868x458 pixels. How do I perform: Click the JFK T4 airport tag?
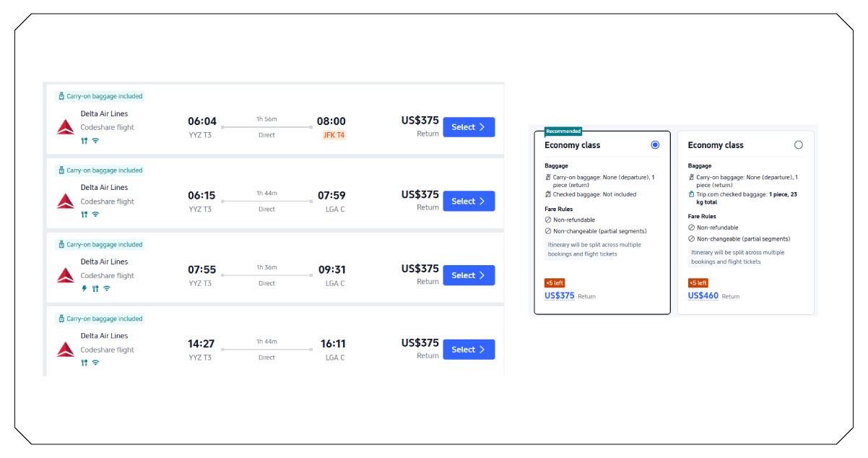333,135
